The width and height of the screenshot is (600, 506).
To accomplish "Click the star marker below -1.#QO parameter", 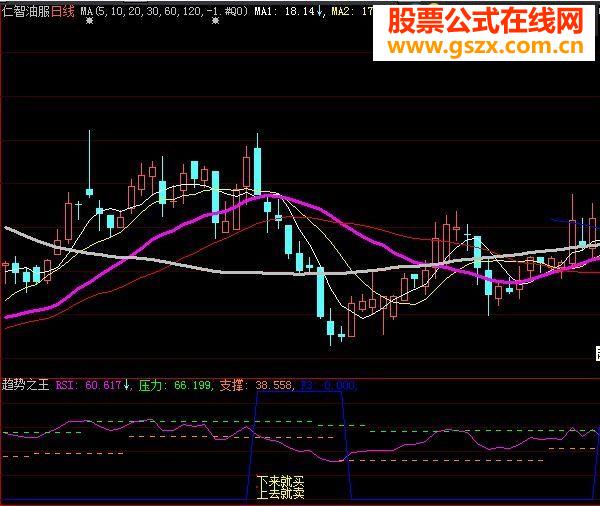I will tap(215, 21).
